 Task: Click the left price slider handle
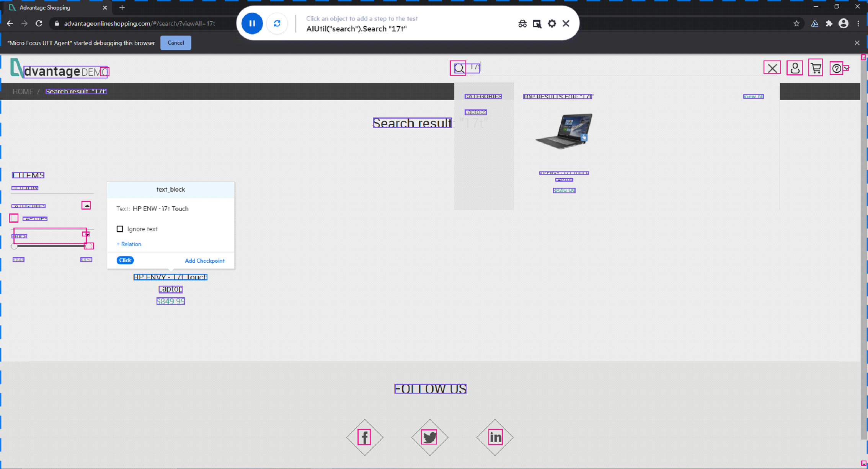(x=14, y=246)
